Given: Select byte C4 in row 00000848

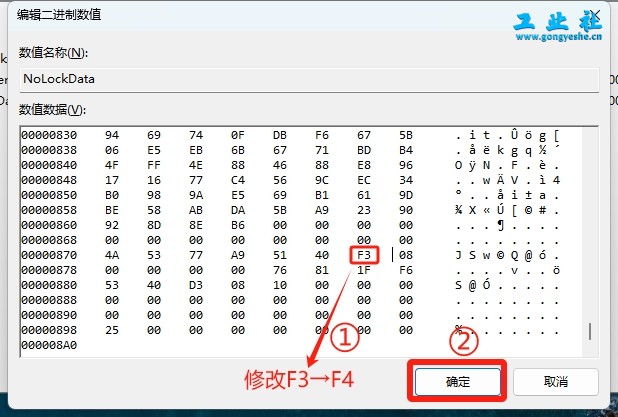Looking at the screenshot, I should (238, 180).
